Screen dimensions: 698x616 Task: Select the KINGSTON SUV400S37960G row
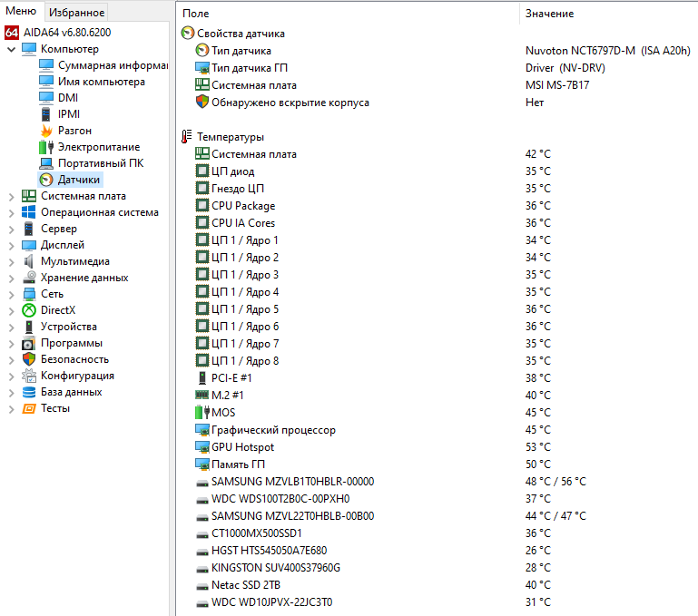437,568
